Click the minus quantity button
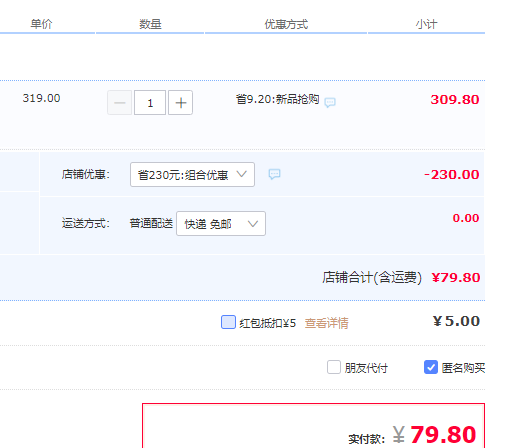Image resolution: width=505 pixels, height=448 pixels. click(120, 103)
